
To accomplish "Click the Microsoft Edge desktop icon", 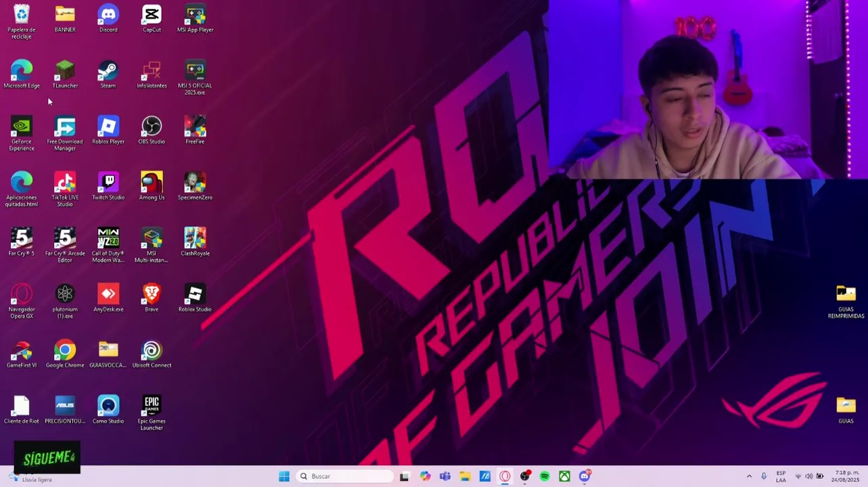I will (x=22, y=74).
